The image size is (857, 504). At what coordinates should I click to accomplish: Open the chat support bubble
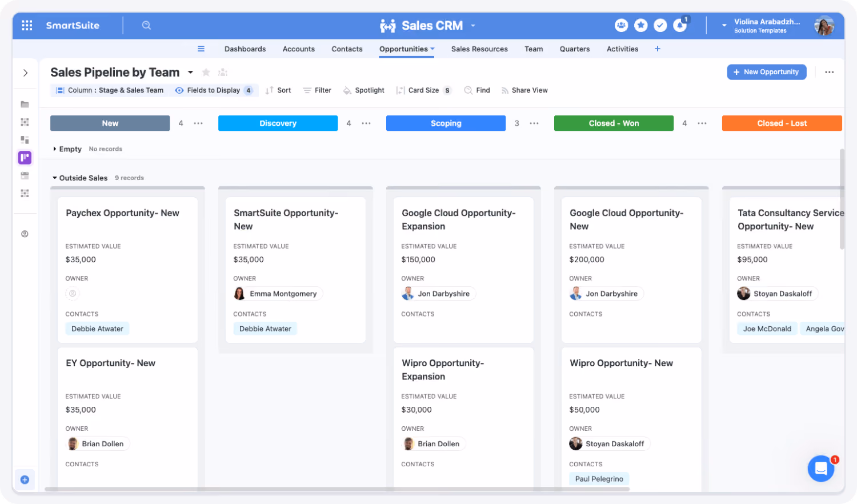pyautogui.click(x=821, y=469)
